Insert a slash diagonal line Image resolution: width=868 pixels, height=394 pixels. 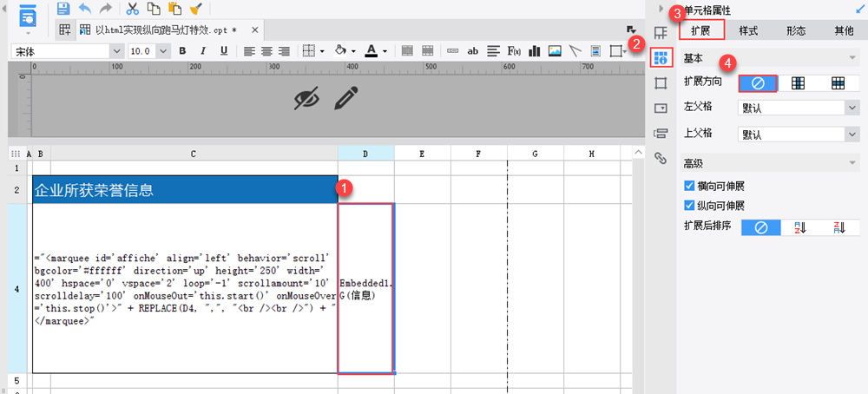(575, 51)
